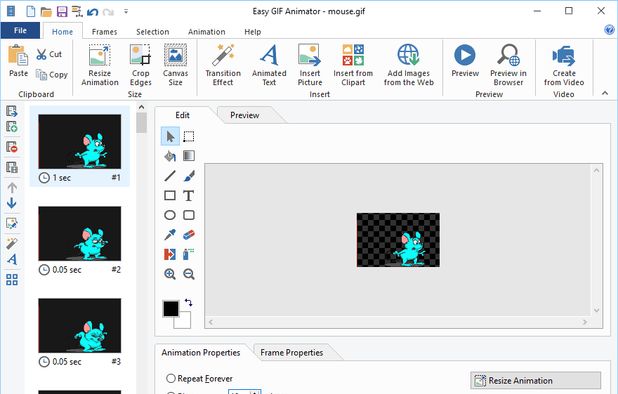Select the rounded rectangle tool
Screen dimensions: 618x394
(x=189, y=215)
